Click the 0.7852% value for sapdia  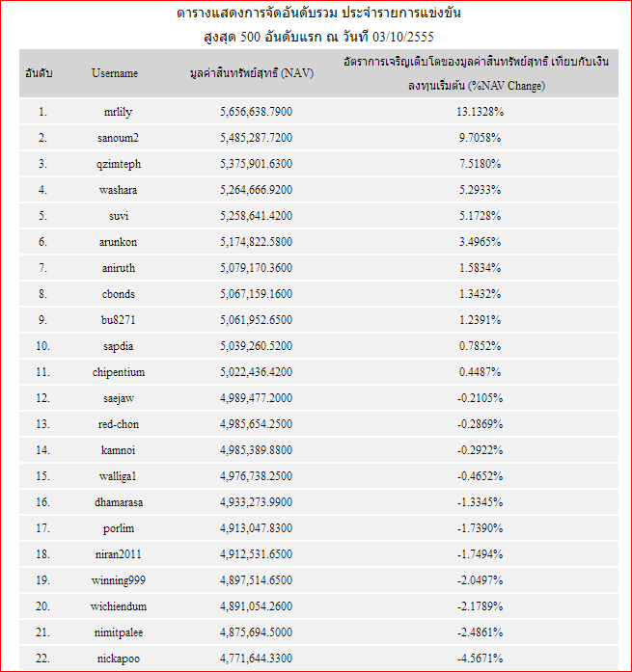480,346
